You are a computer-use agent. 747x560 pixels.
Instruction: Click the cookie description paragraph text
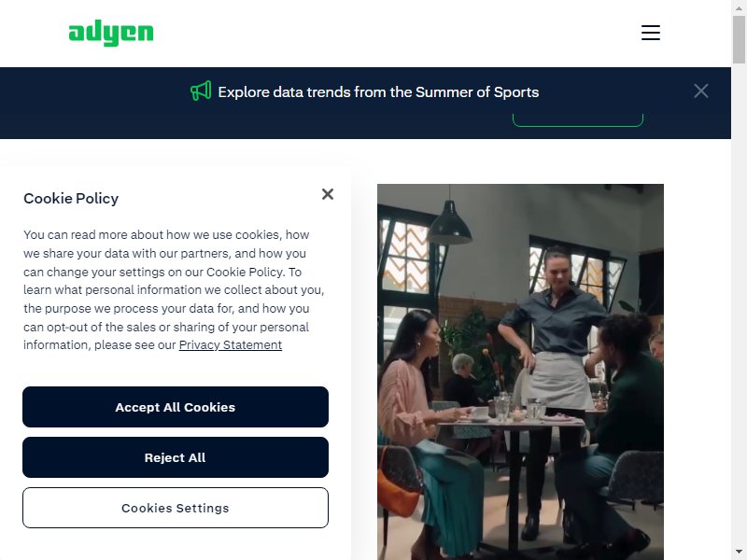(x=174, y=290)
